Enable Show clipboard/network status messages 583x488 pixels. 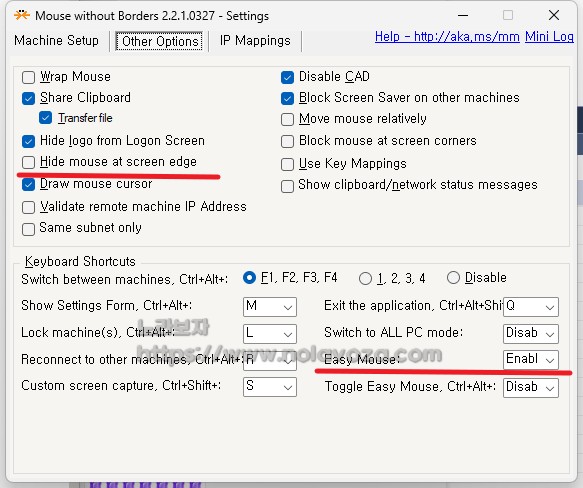pos(287,186)
